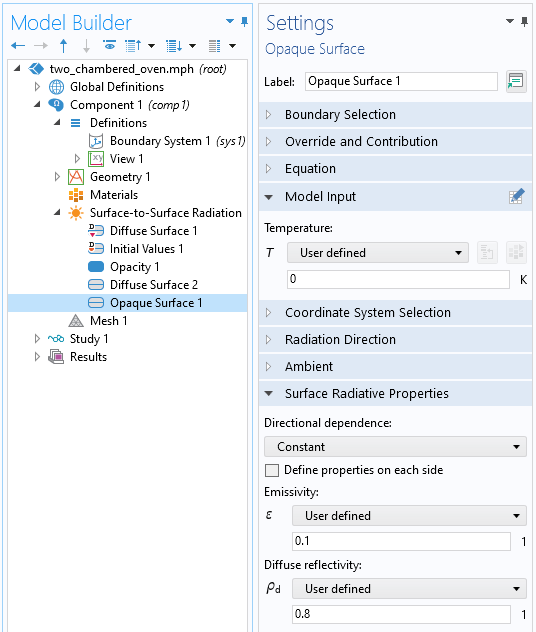Select Diffuse Surface 2 in the tree
The image size is (536, 632).
(154, 285)
